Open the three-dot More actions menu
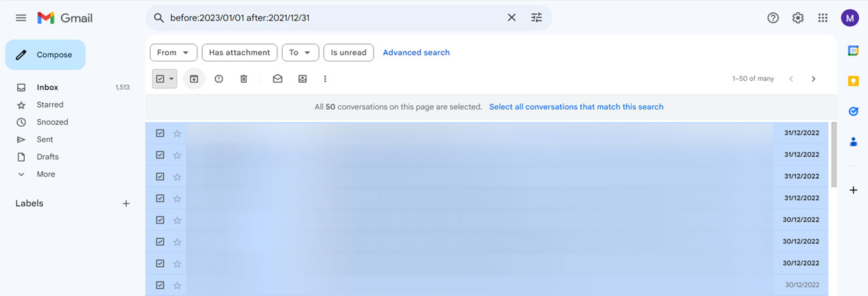The height and width of the screenshot is (296, 868). 325,79
